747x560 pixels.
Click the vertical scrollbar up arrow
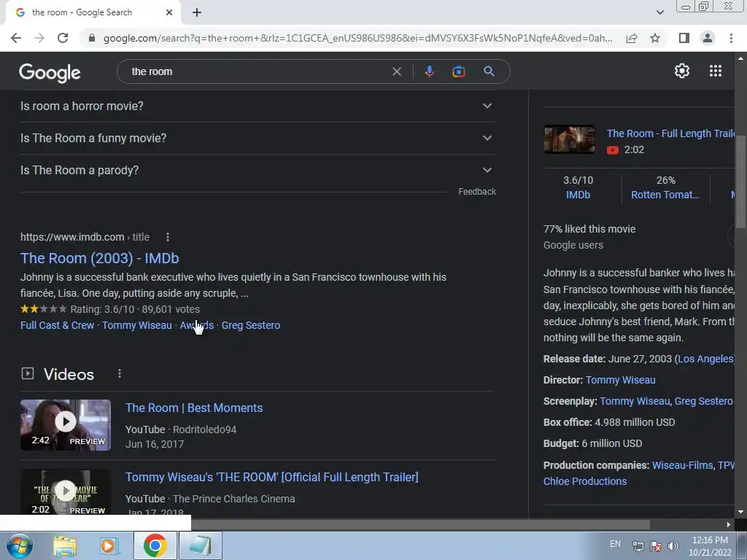[x=741, y=58]
